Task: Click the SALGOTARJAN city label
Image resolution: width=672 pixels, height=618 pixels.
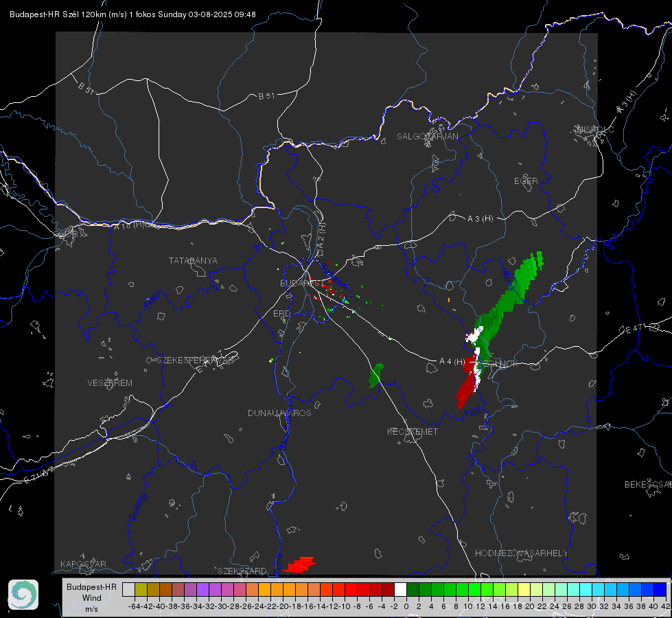Action: (427, 137)
